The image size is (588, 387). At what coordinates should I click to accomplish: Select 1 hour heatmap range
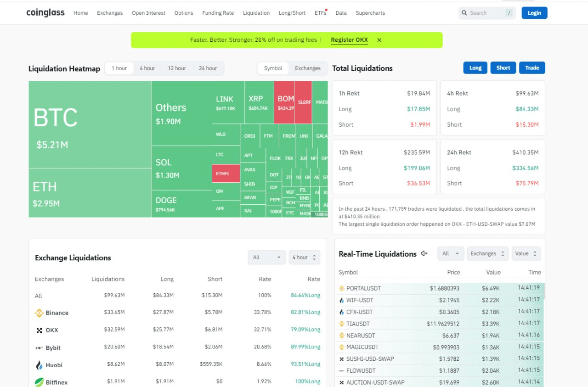tap(119, 68)
